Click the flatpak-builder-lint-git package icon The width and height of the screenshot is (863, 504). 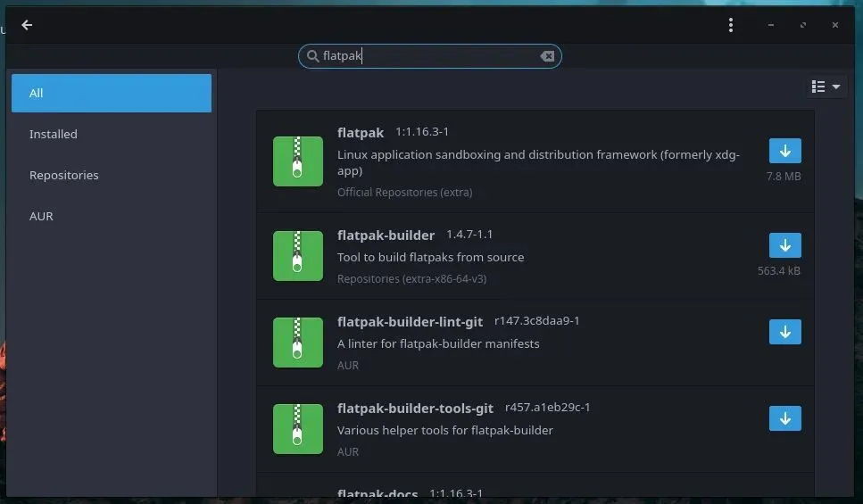coord(298,343)
